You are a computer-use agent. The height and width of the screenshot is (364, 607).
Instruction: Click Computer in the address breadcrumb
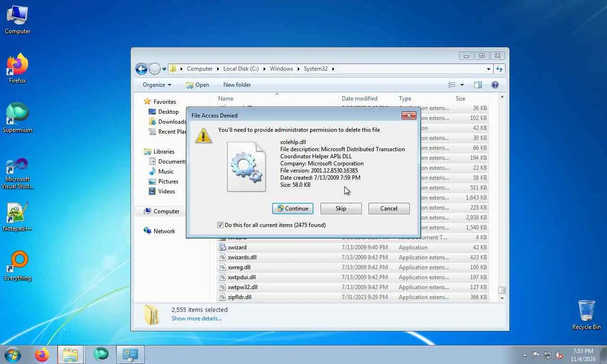(x=200, y=69)
